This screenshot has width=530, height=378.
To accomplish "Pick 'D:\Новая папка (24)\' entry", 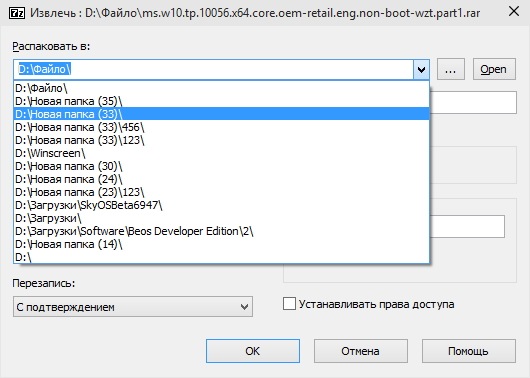I will (x=221, y=179).
